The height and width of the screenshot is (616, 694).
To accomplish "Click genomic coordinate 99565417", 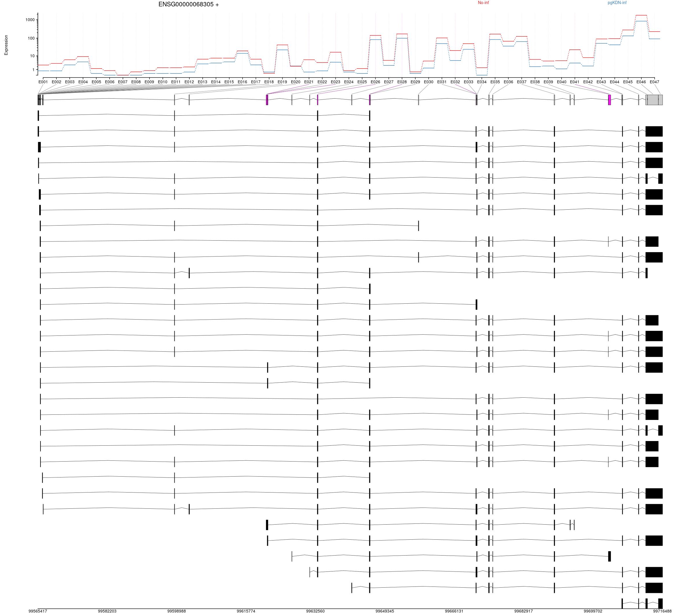I will click(38, 611).
